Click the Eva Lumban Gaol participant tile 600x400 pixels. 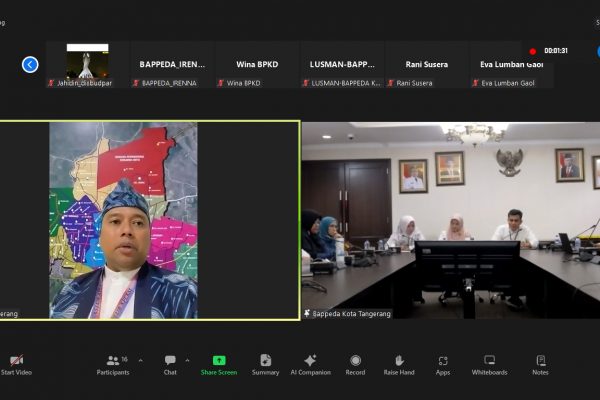(x=512, y=65)
